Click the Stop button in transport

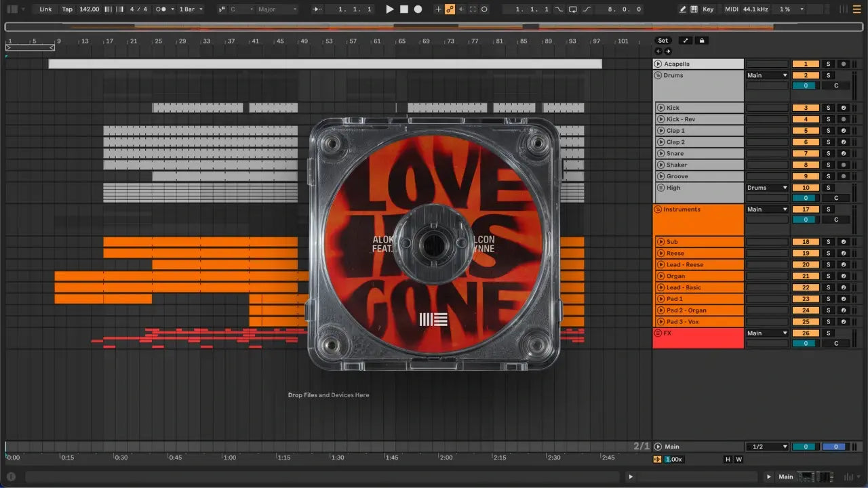coord(403,9)
